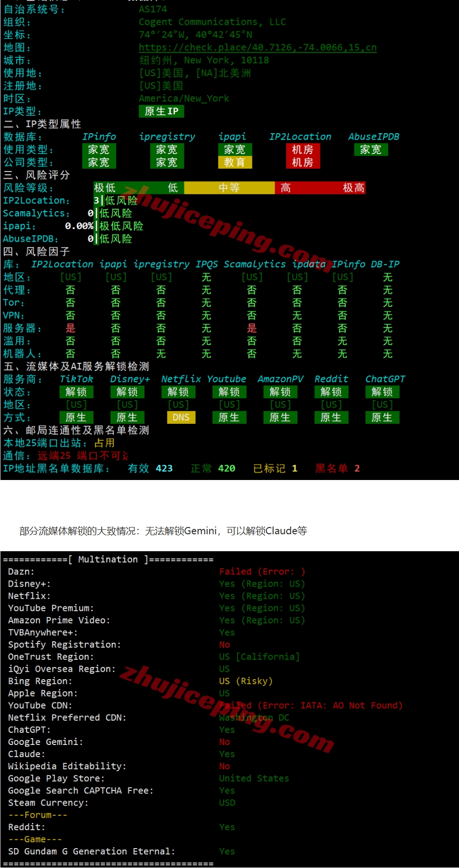This screenshot has height=868, width=459.
Task: Click the "已标记 1" flagged count
Action: (275, 468)
